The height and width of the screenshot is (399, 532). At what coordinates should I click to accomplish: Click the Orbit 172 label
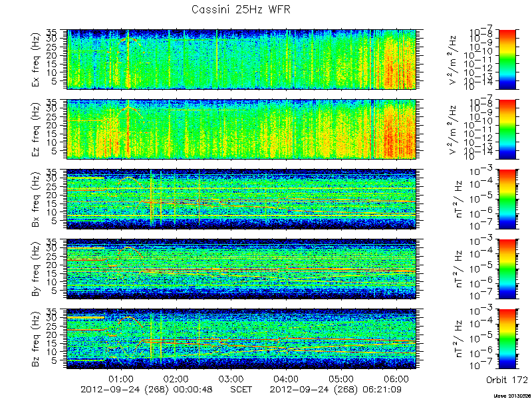click(x=507, y=379)
